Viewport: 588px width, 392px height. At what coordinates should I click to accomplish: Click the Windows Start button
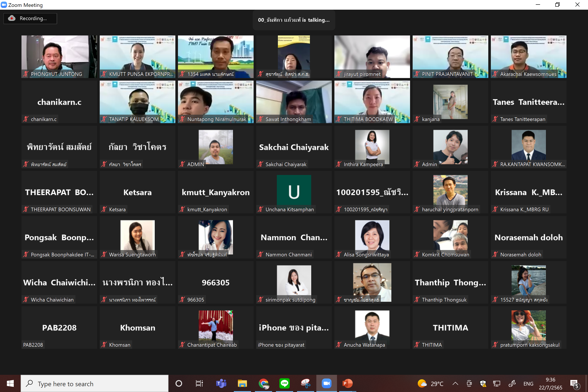point(10,383)
